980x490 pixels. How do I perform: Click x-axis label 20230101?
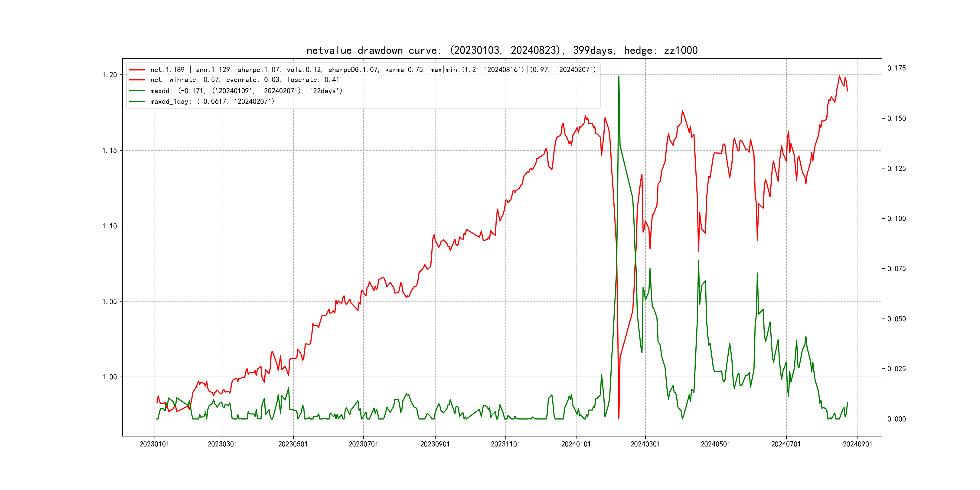tap(154, 444)
